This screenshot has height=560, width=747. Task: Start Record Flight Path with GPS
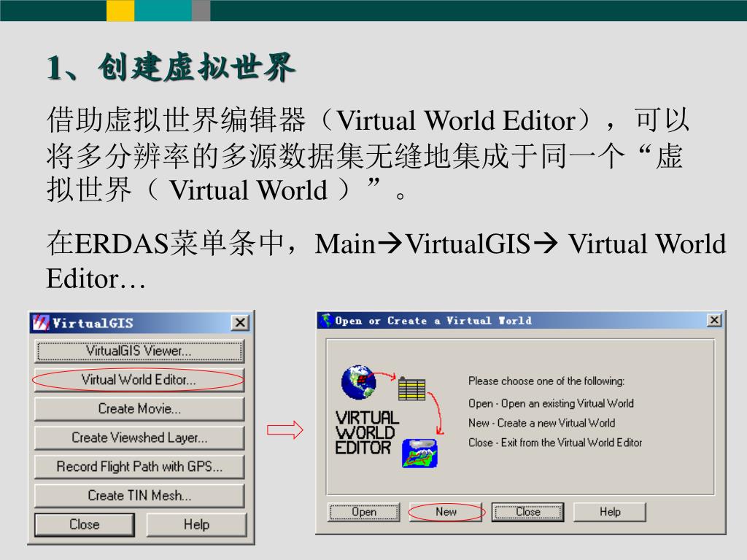click(139, 467)
